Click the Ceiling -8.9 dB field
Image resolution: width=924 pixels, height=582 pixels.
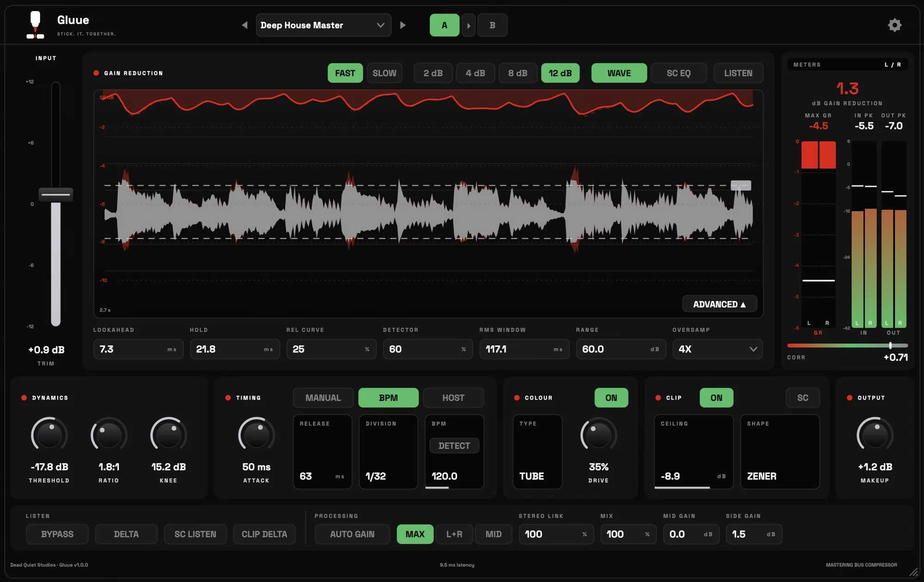point(693,452)
